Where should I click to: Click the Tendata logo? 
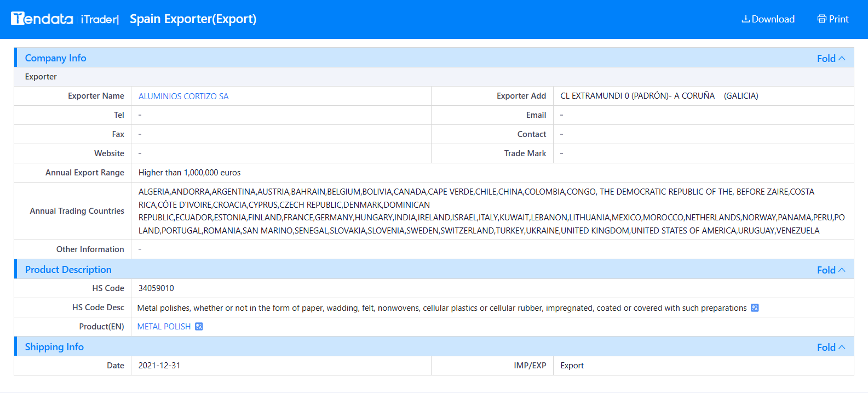[42, 19]
